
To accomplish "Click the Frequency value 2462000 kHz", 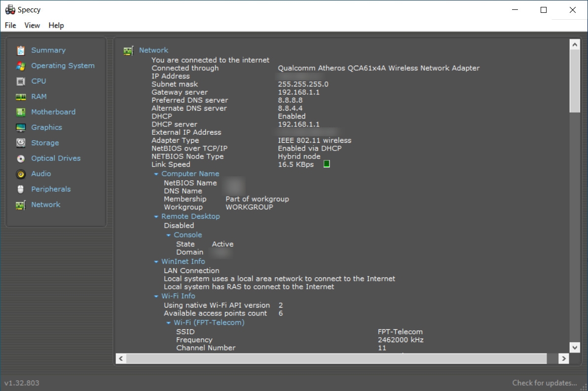I will pyautogui.click(x=401, y=340).
